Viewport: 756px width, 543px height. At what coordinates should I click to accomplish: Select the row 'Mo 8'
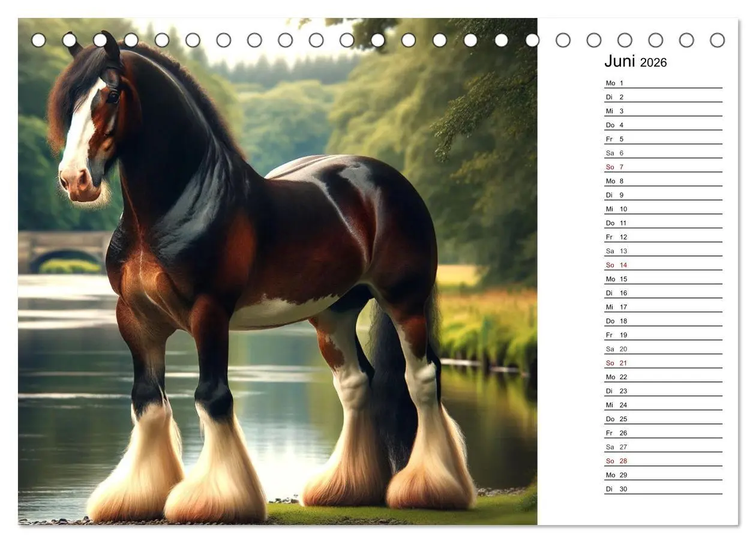663,181
